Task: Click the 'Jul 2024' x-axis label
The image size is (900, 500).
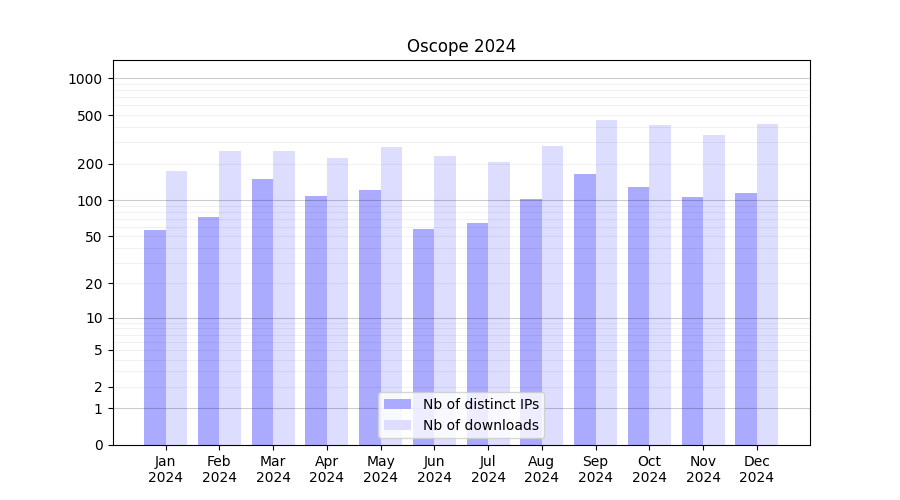Action: 488,469
